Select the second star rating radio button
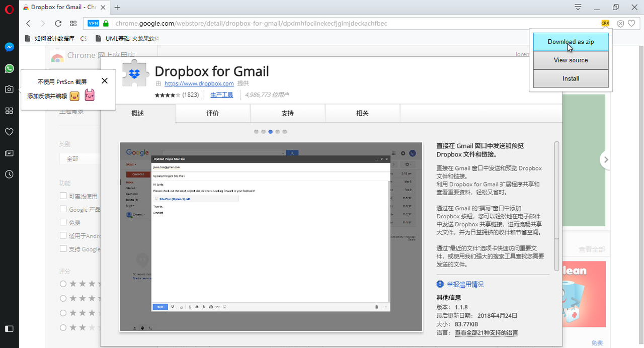This screenshot has width=644, height=348. click(63, 298)
